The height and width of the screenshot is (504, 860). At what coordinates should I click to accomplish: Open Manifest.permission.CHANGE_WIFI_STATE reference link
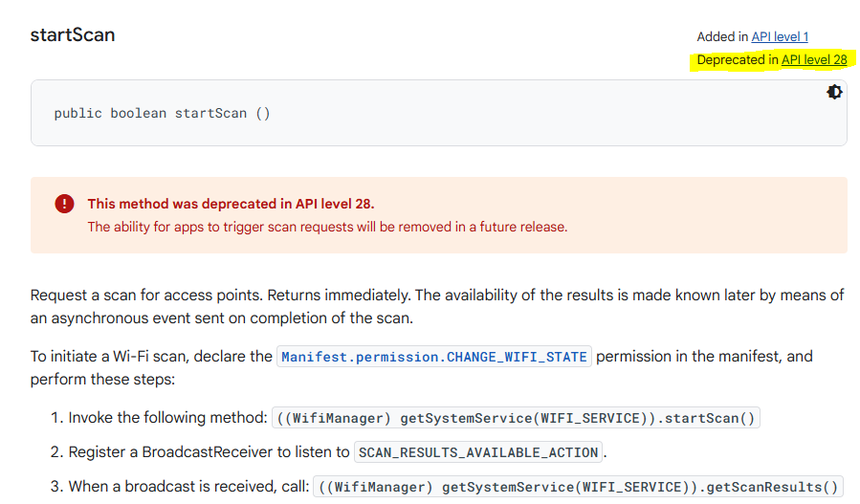(434, 357)
